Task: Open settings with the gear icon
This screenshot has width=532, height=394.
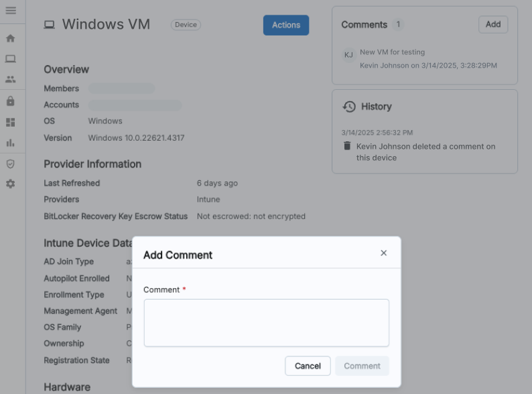Action: pos(11,184)
